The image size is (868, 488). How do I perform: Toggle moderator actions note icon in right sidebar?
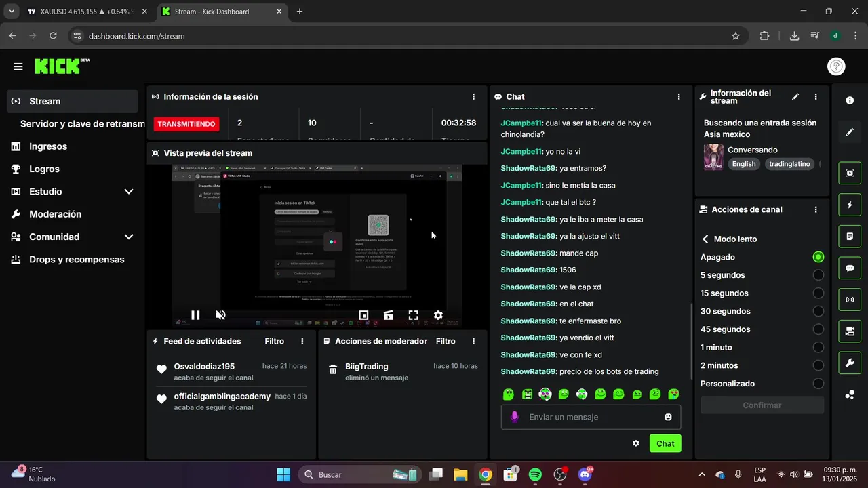pyautogui.click(x=850, y=237)
